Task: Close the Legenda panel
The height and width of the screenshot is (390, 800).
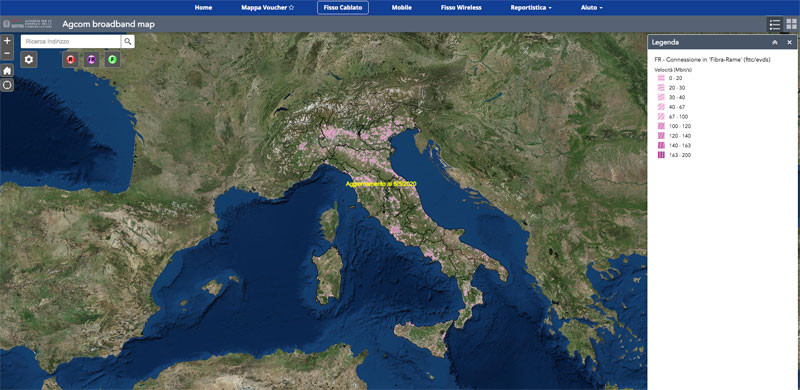Action: (789, 42)
